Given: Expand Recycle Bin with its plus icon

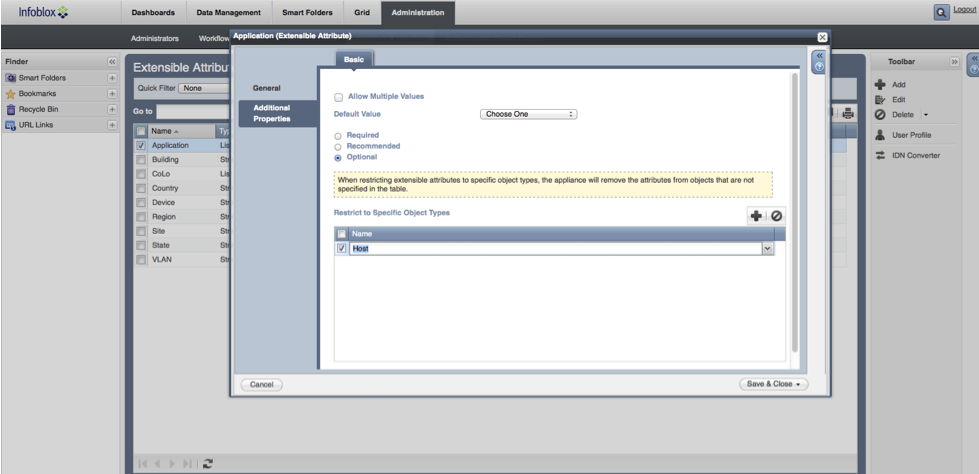Looking at the screenshot, I should coord(112,109).
